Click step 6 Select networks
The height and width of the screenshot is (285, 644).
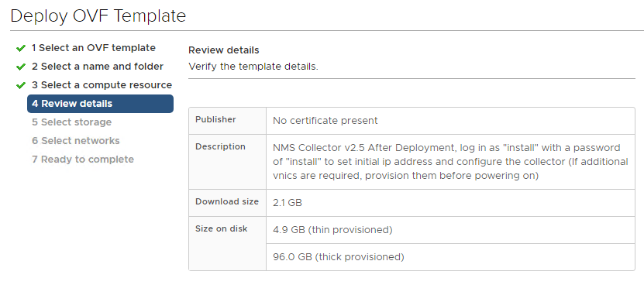[76, 140]
